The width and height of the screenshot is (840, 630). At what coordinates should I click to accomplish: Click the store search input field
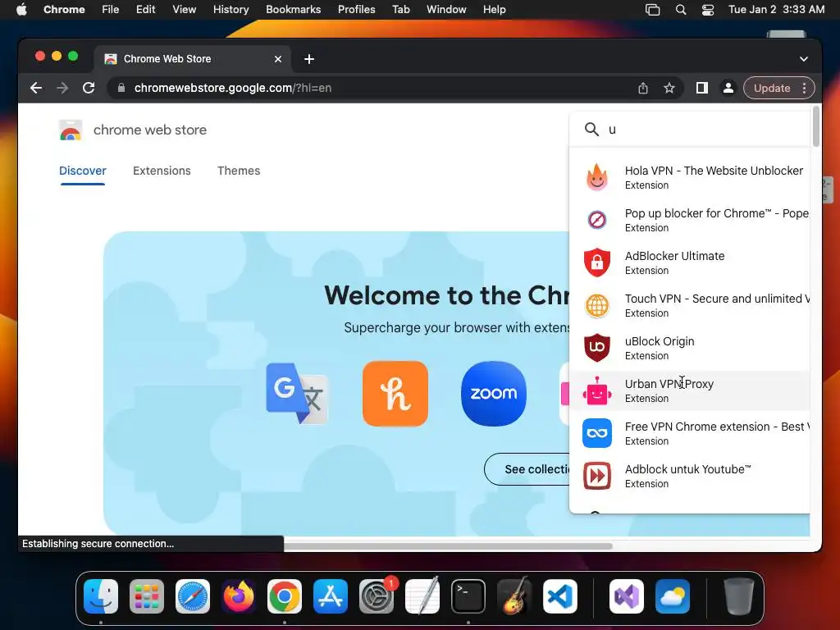coord(706,129)
